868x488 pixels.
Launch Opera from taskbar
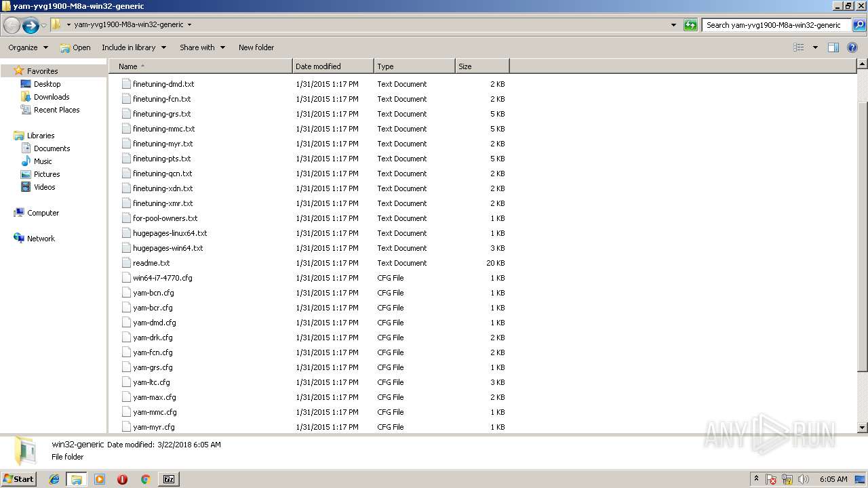(x=122, y=479)
